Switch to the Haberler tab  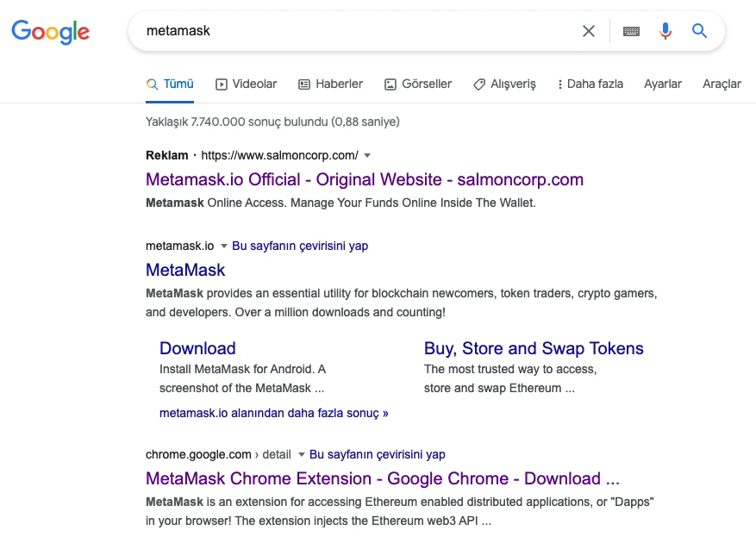click(330, 84)
